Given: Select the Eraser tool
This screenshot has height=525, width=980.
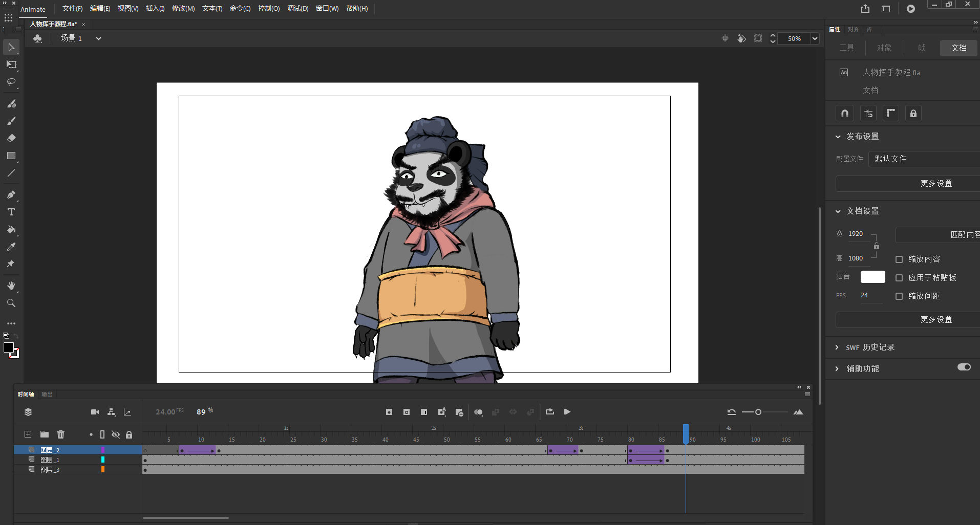Looking at the screenshot, I should coord(11,138).
